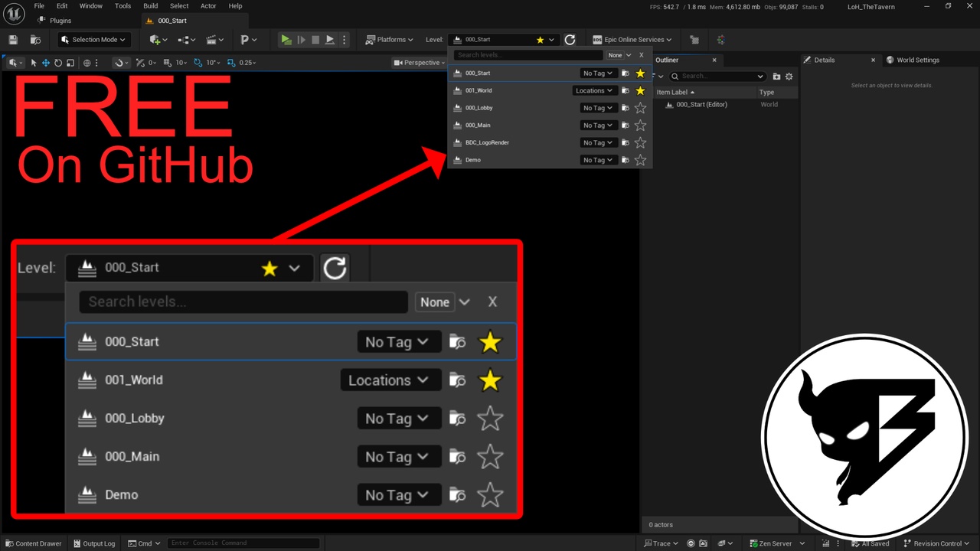Screen dimensions: 980x551
Task: Click the refresh levels button beside Level combo
Action: tap(570, 40)
